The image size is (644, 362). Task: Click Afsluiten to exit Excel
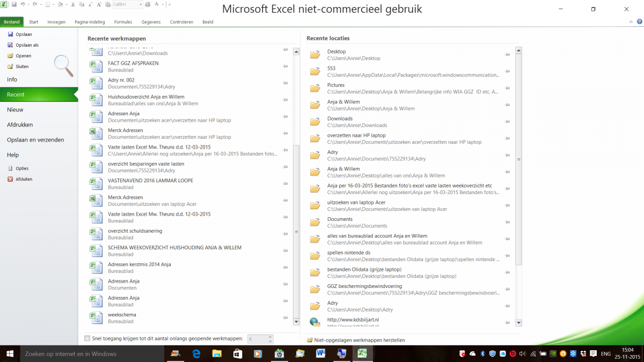(24, 179)
